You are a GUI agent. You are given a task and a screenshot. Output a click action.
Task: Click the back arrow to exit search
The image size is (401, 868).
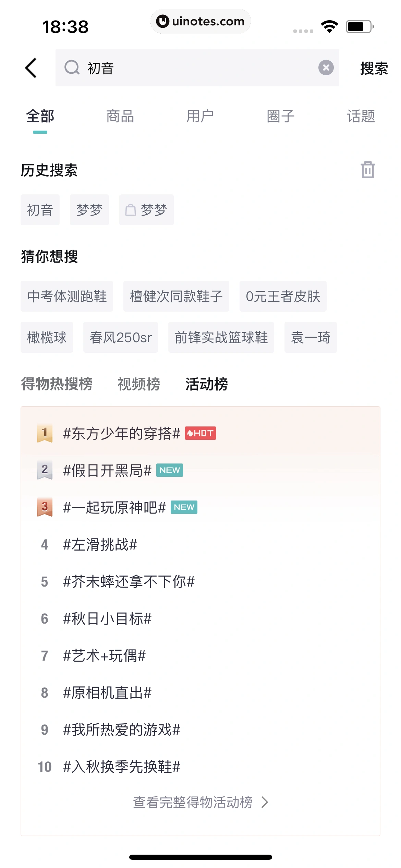pyautogui.click(x=31, y=68)
